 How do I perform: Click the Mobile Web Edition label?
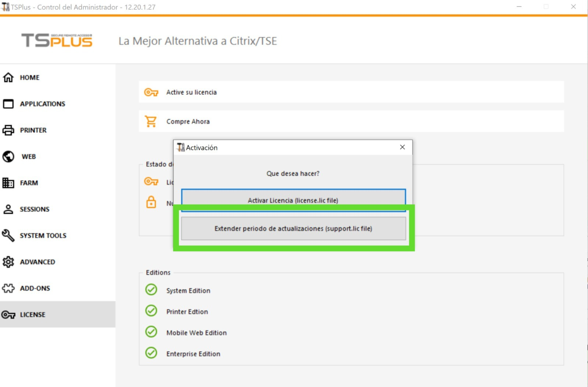(x=197, y=333)
